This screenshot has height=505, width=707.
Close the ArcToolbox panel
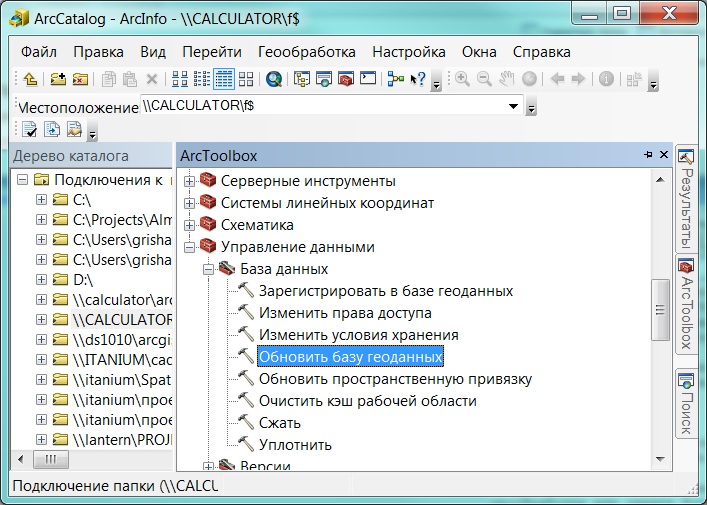coord(664,155)
